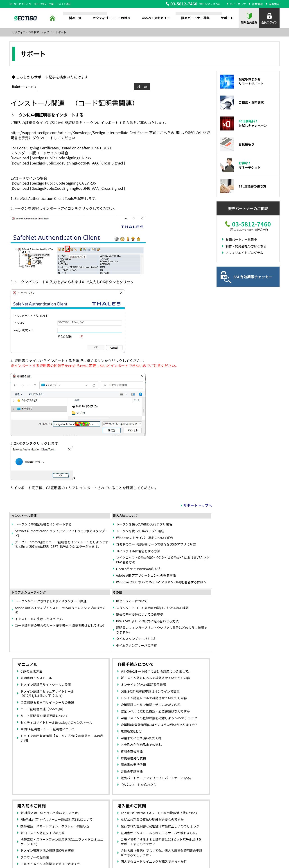Open Safenet Authentication クライアントソフトウェア link
This screenshot has height=868, width=289.
62,533
